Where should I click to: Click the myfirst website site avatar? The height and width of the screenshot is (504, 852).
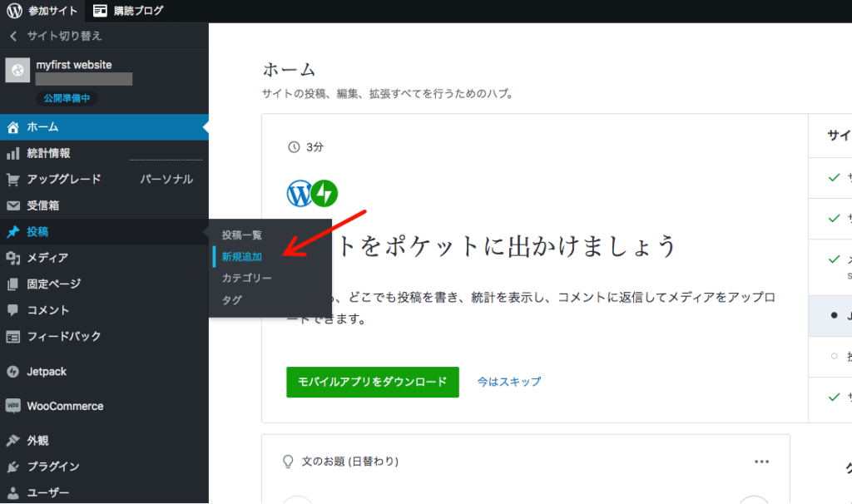[18, 71]
